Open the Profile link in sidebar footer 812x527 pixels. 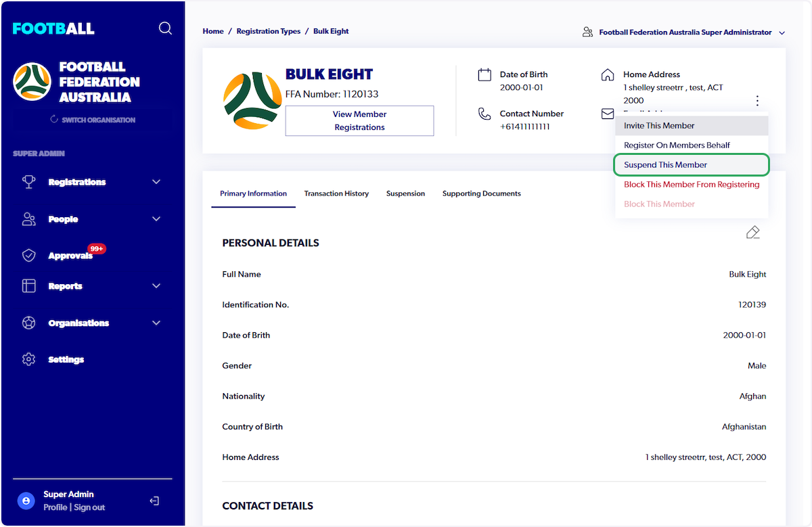pyautogui.click(x=55, y=507)
